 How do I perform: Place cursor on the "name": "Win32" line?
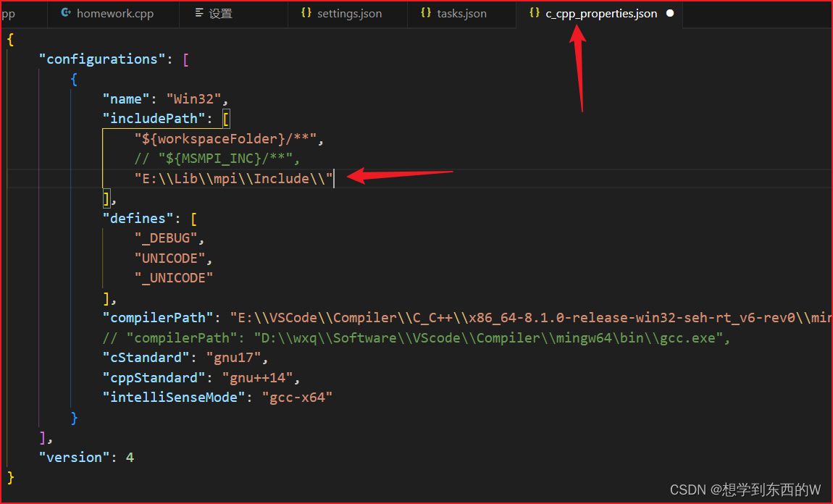163,98
